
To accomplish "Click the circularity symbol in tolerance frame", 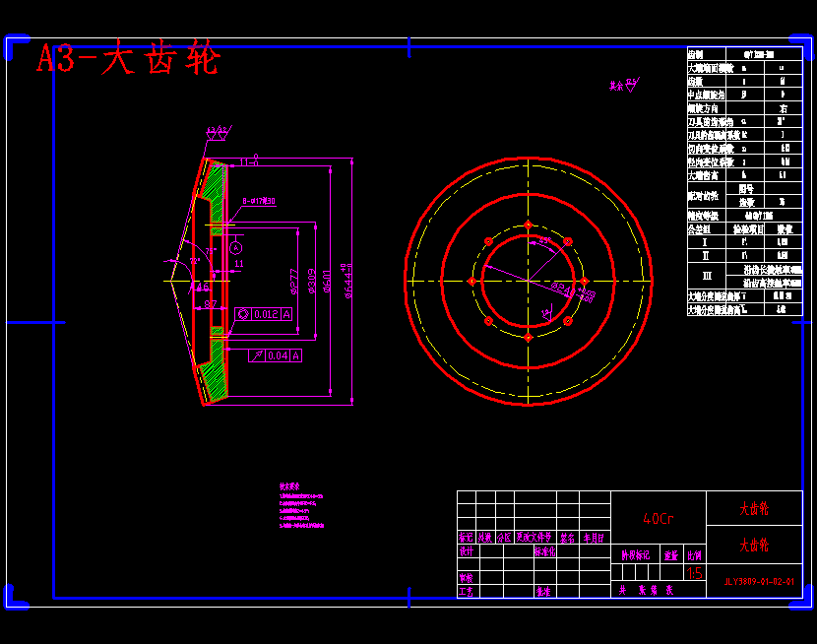I will click(x=243, y=314).
